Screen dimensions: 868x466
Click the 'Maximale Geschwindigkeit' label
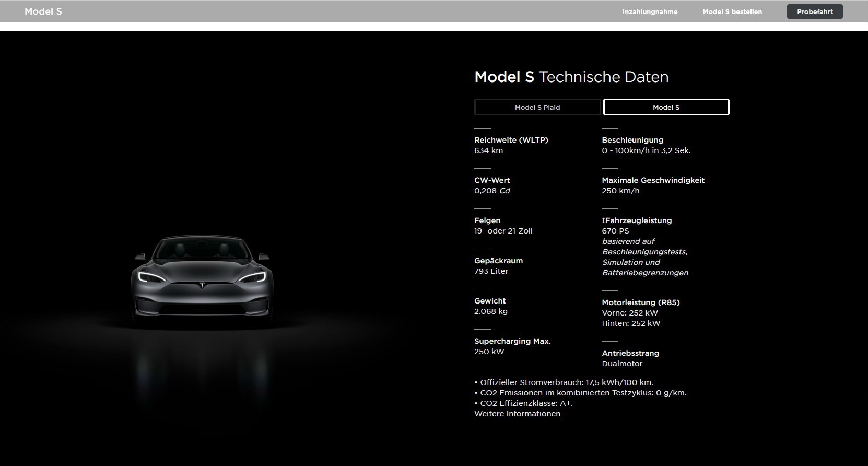653,180
